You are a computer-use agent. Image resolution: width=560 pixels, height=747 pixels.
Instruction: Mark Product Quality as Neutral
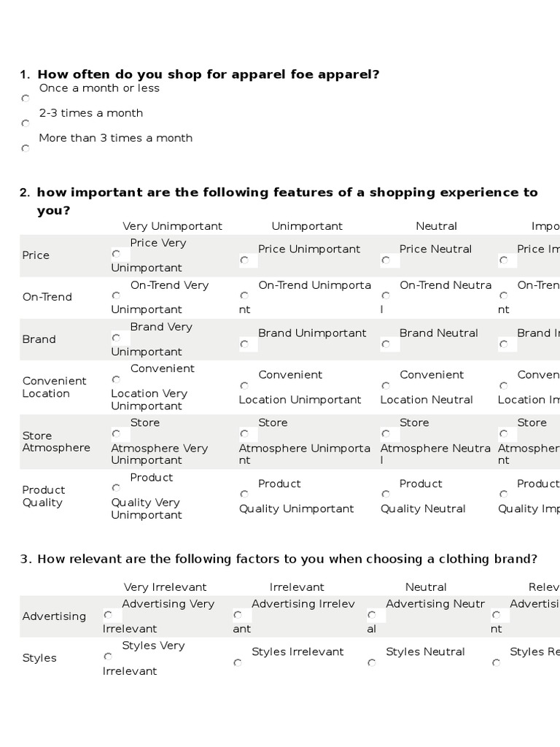coord(386,494)
